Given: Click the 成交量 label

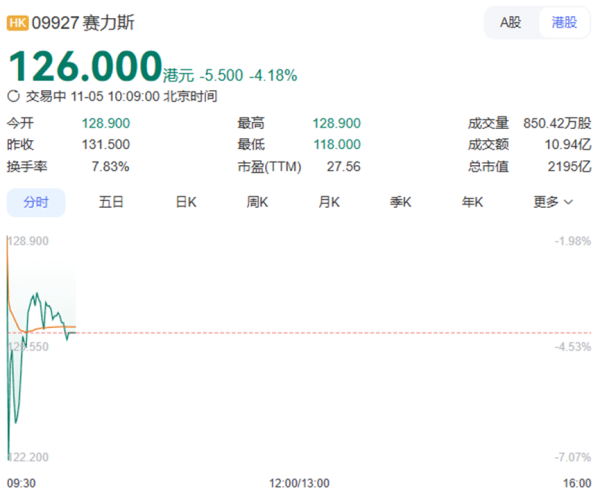Looking at the screenshot, I should point(488,124).
